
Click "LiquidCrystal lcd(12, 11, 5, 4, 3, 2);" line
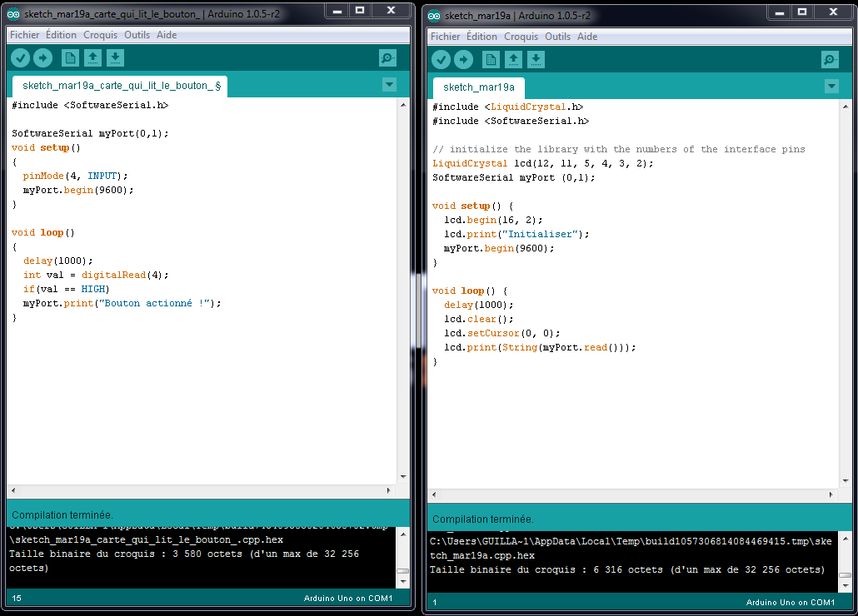click(x=543, y=163)
